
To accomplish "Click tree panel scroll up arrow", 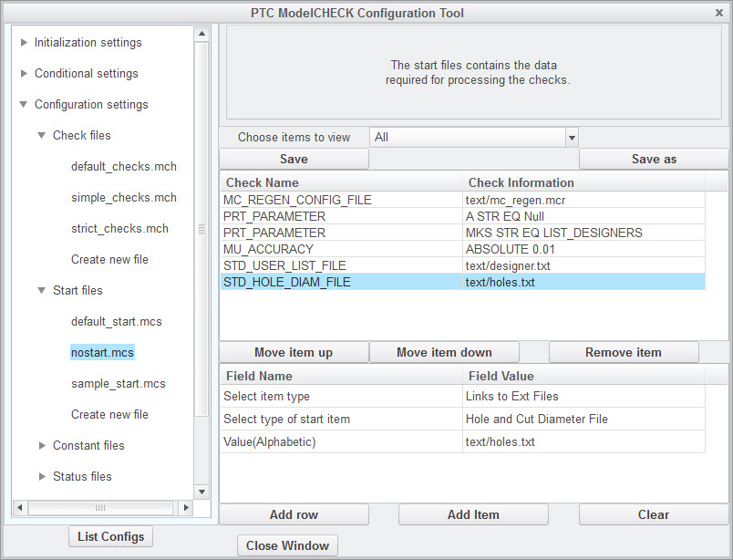I will (x=201, y=33).
